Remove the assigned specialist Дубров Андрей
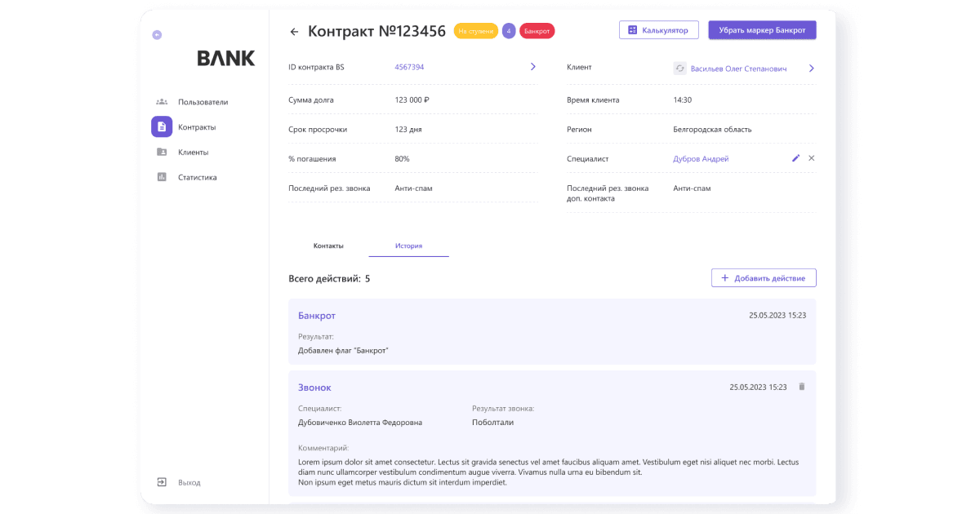This screenshot has height=514, width=980. (x=811, y=157)
